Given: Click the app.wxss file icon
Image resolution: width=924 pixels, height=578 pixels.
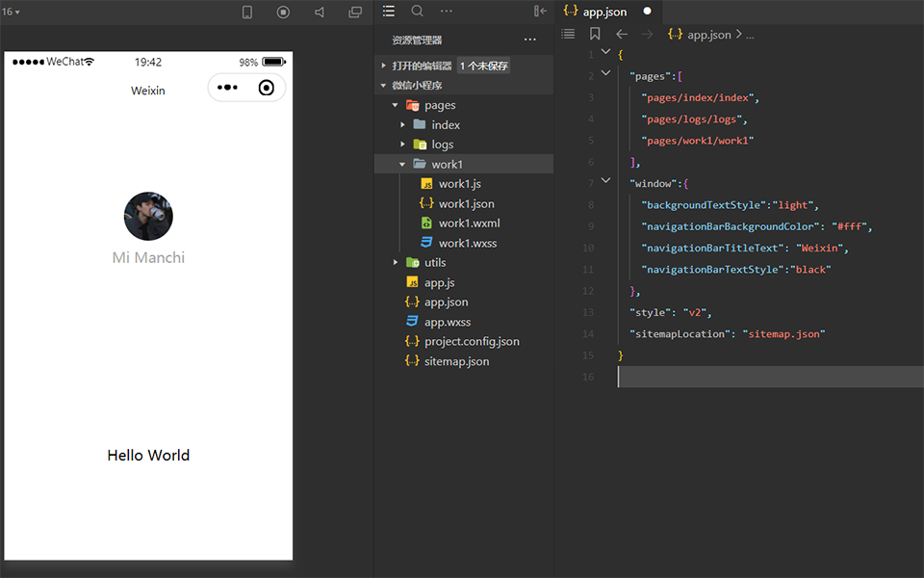Looking at the screenshot, I should point(413,322).
